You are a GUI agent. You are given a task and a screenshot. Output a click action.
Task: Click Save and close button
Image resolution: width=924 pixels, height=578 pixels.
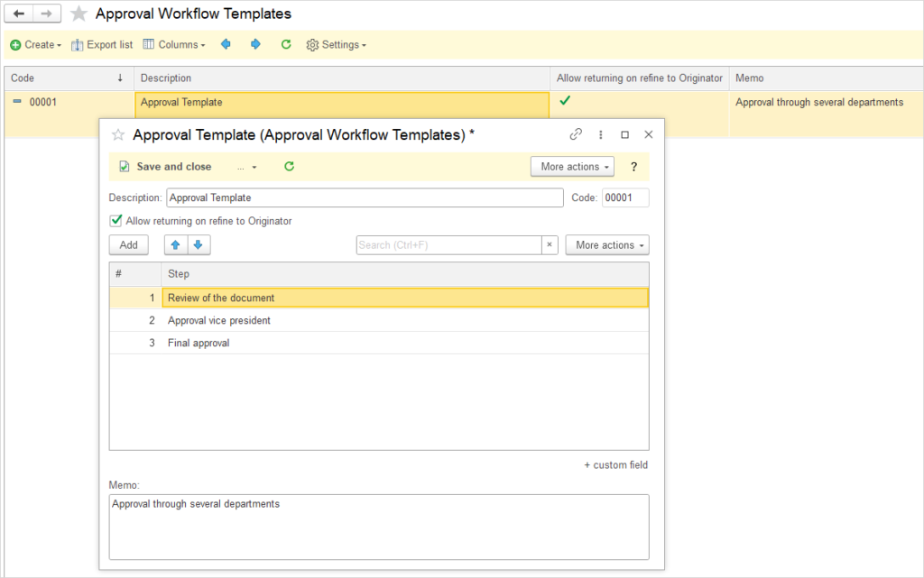pyautogui.click(x=165, y=167)
